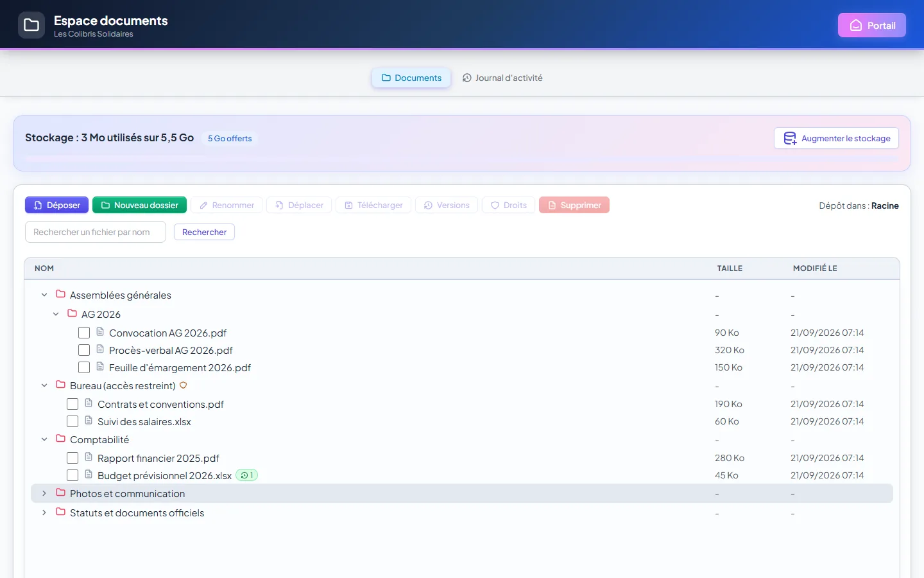924x578 pixels.
Task: Click file icon of Convocation AG 2026.pdf
Action: [100, 332]
